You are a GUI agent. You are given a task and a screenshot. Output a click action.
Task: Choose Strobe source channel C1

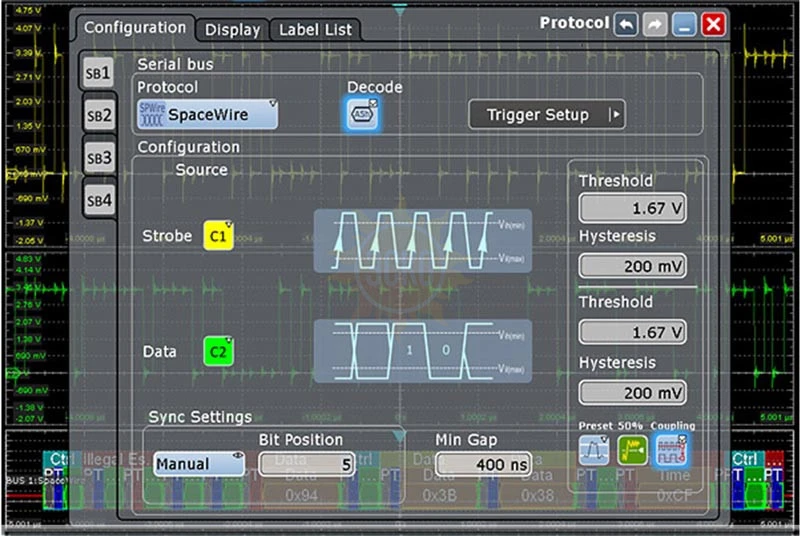[218, 236]
